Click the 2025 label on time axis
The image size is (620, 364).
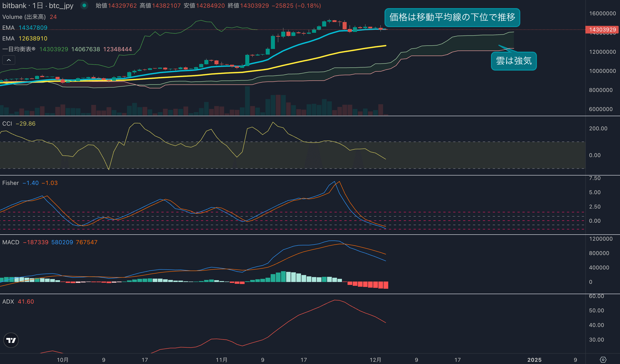click(x=534, y=360)
